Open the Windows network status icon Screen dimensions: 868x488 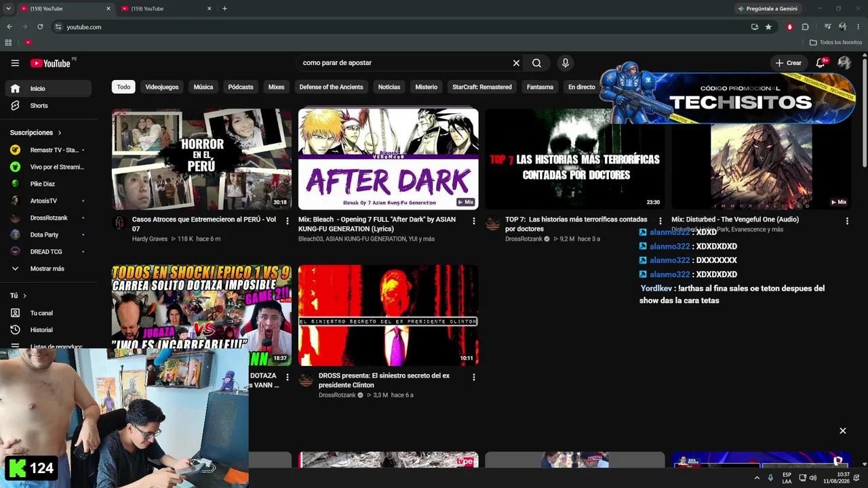803,478
